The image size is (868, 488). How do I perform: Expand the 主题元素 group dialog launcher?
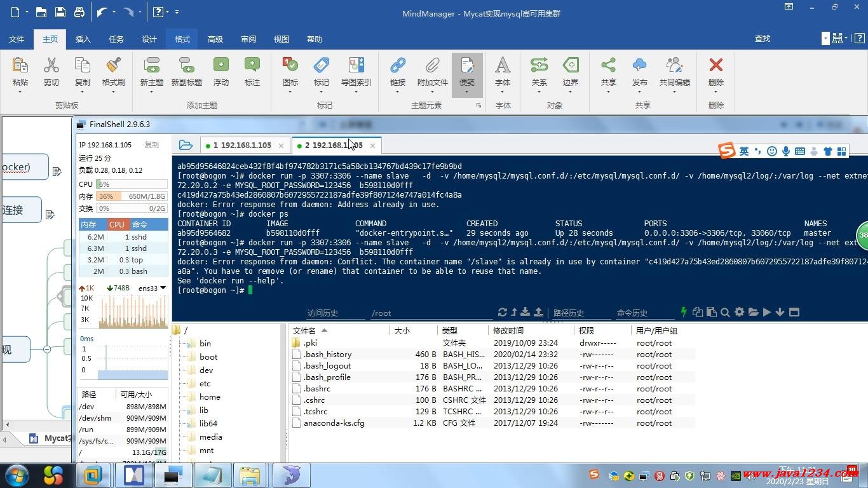[478, 105]
